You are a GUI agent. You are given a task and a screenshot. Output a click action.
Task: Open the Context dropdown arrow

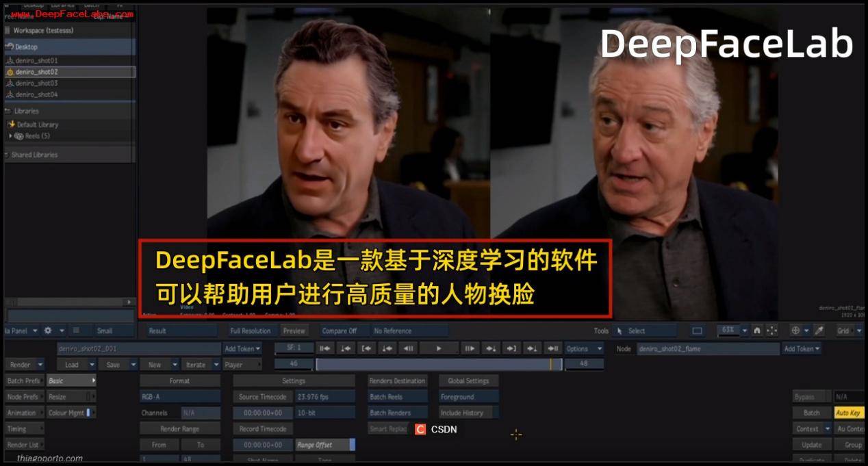point(827,429)
